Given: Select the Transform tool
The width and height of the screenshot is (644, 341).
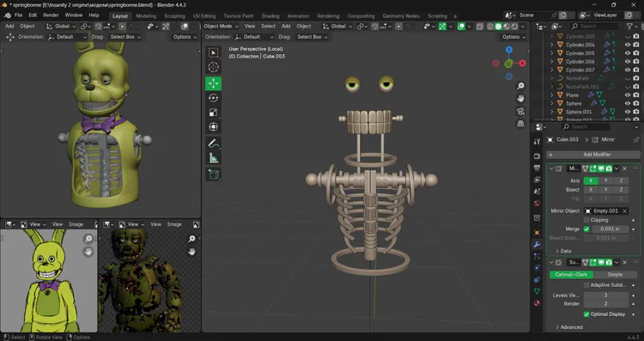Looking at the screenshot, I should [x=213, y=126].
